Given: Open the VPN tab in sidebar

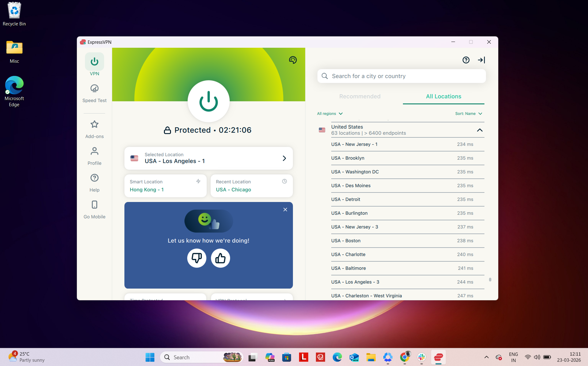Looking at the screenshot, I should [x=94, y=65].
